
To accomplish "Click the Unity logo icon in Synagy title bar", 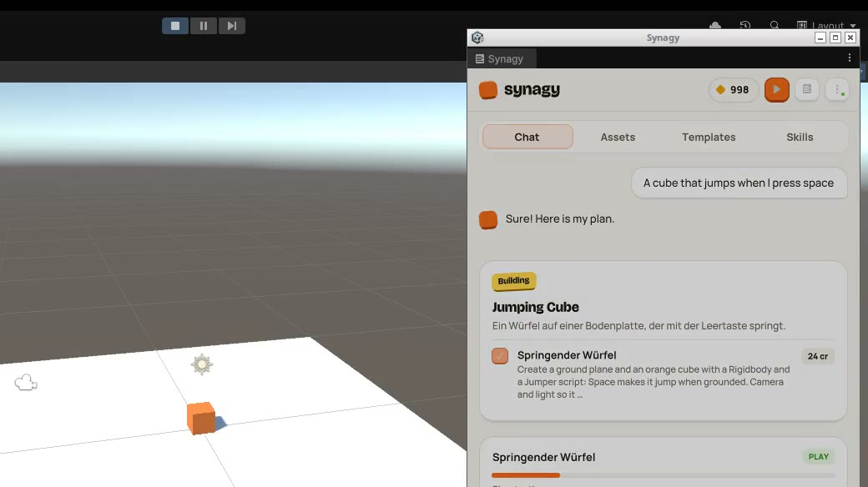I will point(477,38).
